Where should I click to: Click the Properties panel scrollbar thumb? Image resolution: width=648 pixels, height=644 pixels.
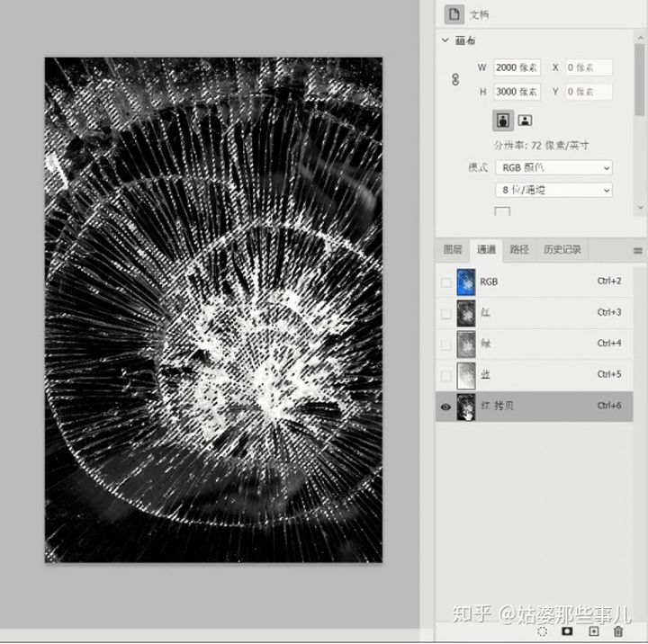point(640,79)
